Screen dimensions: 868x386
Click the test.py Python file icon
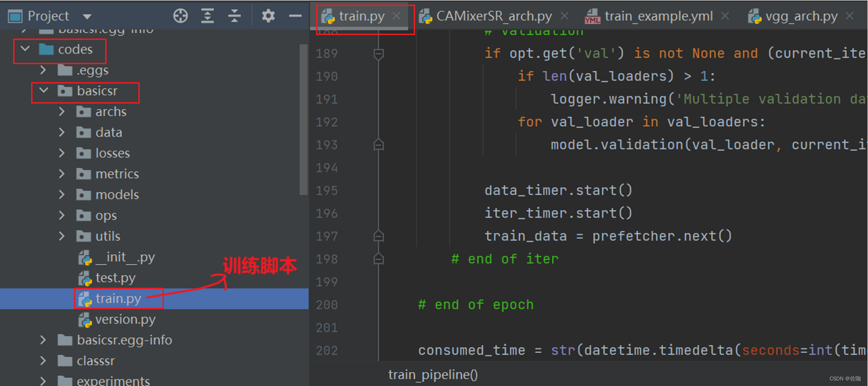85,278
